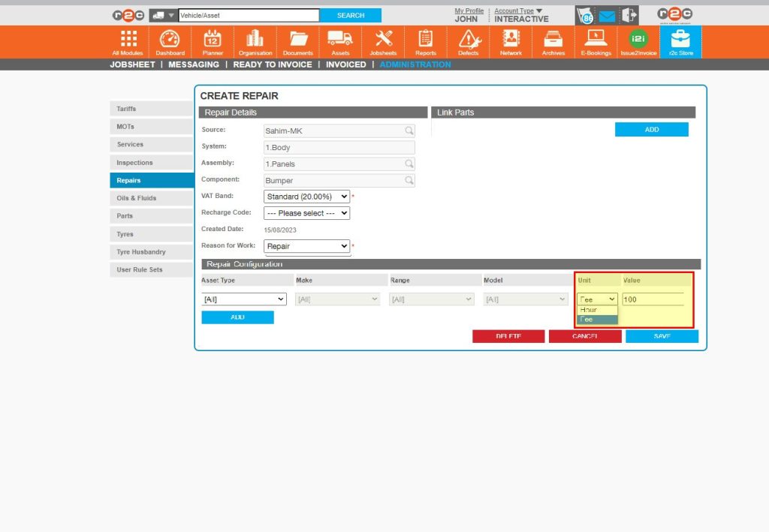Viewport: 769px width, 532px height.
Task: Open Tyres in the side menu
Action: [x=152, y=233]
